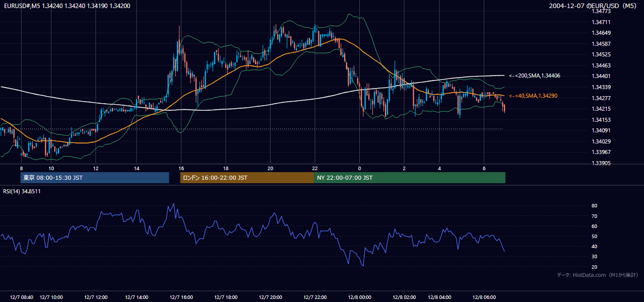Click the ロンドン 16:00-22:00 JST session bar
Image resolution: width=644 pixels, height=302 pixels.
point(247,178)
